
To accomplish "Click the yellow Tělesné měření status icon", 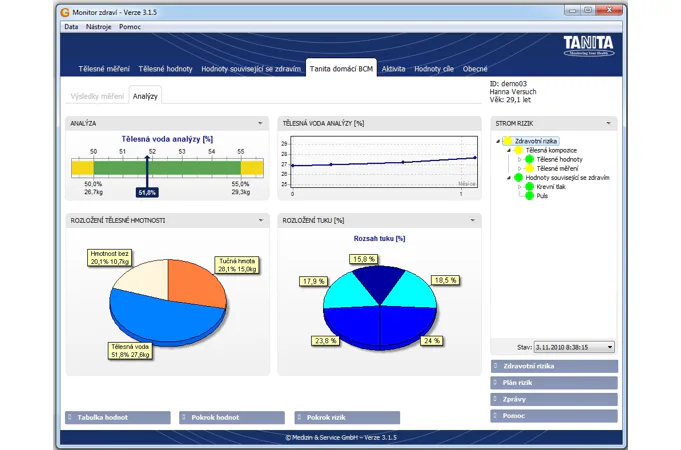I will [x=529, y=168].
